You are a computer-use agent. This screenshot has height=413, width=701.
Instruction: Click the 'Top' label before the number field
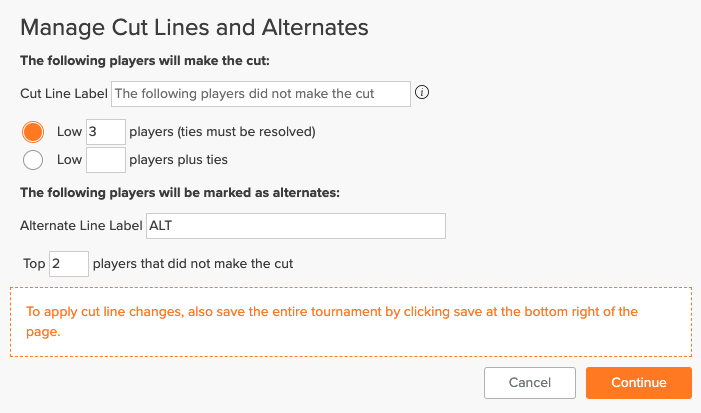34,264
